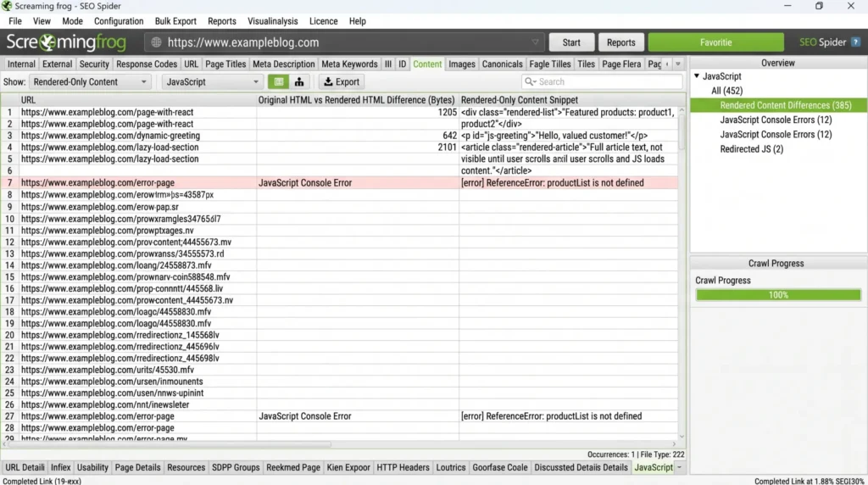The width and height of the screenshot is (868, 485).
Task: Click the horizontal scrollbar under the table
Action: click(170, 444)
